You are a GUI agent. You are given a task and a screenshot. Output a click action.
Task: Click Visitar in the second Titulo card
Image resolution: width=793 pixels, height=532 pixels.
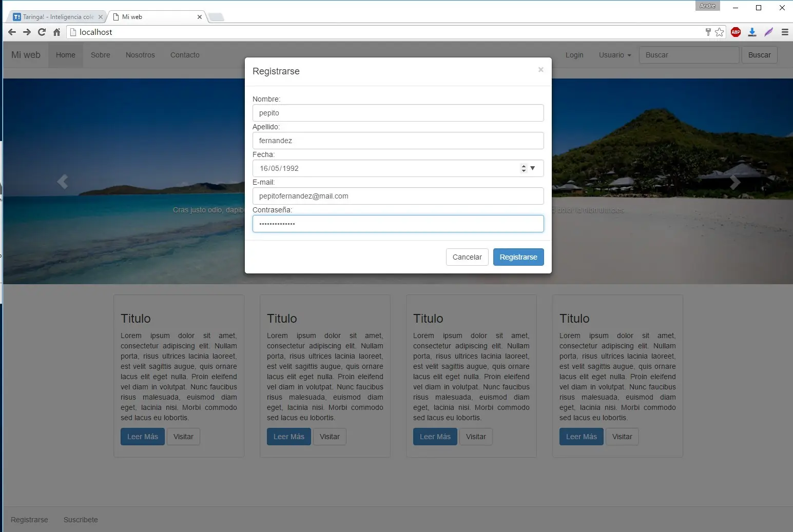pos(330,437)
